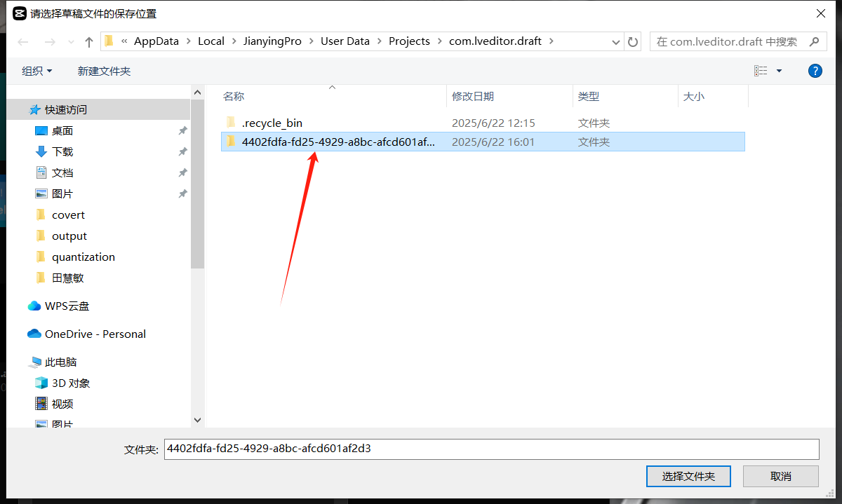
Task: Open OneDrive - Personal in sidebar
Action: point(95,334)
